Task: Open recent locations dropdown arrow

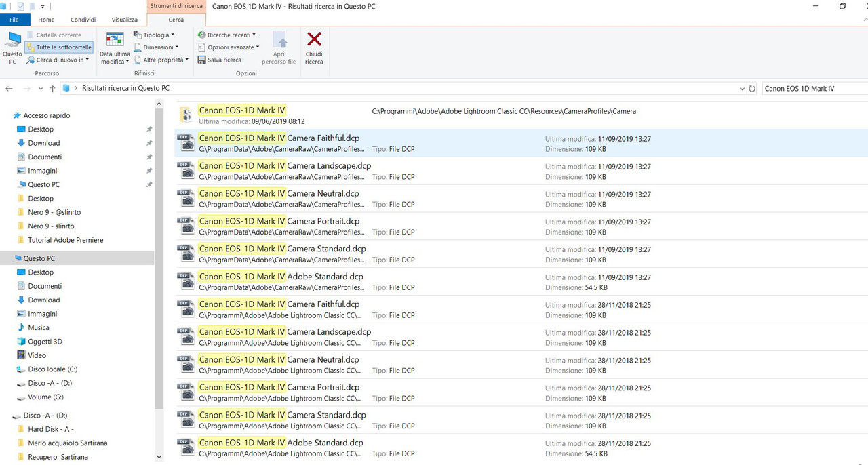Action: (41, 89)
